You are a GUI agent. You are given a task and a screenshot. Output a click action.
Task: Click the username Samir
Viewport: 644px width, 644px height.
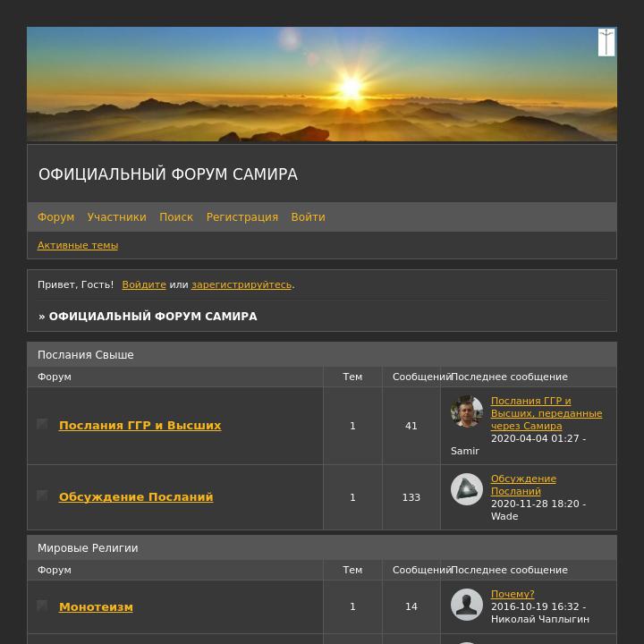[465, 451]
